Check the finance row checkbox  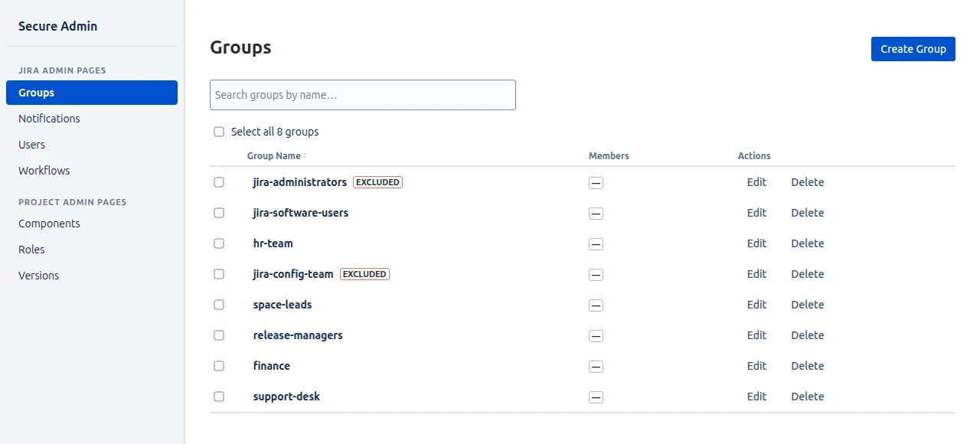[x=219, y=366]
